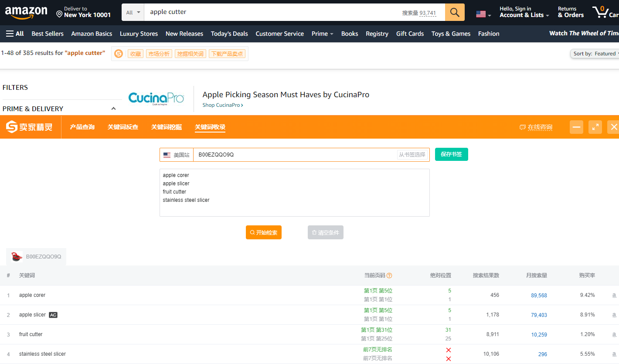Click the 搜索量 93,741 label in search bar
The width and height of the screenshot is (619, 364).
coord(419,13)
